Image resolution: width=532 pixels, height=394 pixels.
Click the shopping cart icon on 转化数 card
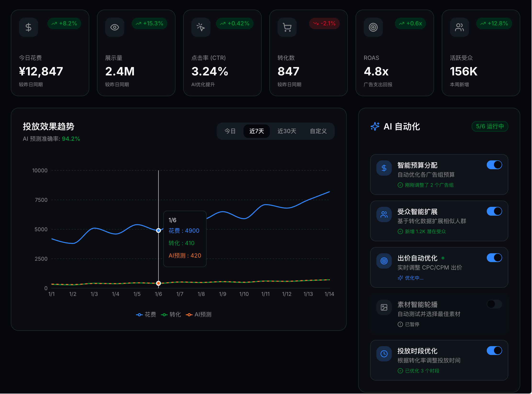(287, 27)
